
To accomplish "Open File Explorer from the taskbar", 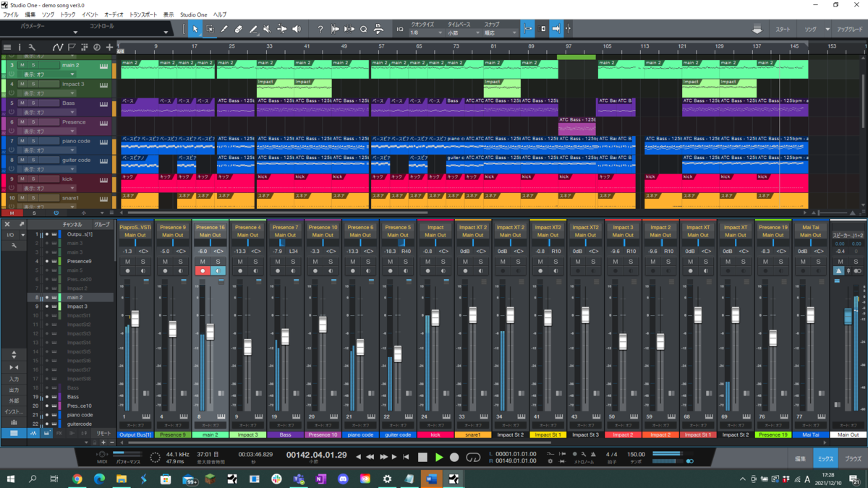I will pos(122,479).
